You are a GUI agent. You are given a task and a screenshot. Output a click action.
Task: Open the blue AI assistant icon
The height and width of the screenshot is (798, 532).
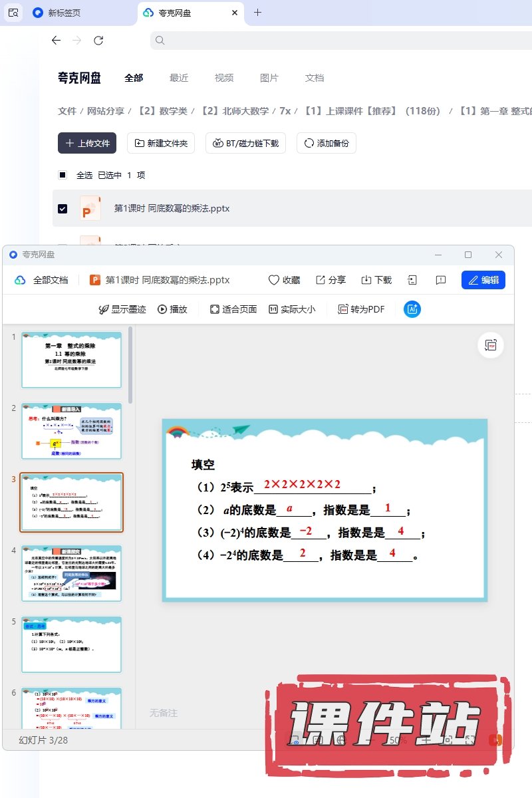tap(412, 309)
